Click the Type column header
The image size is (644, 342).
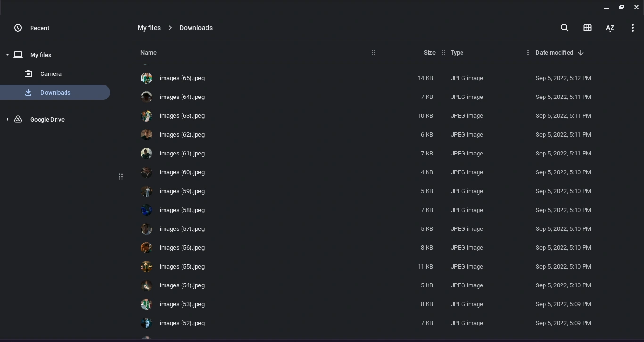(x=457, y=53)
